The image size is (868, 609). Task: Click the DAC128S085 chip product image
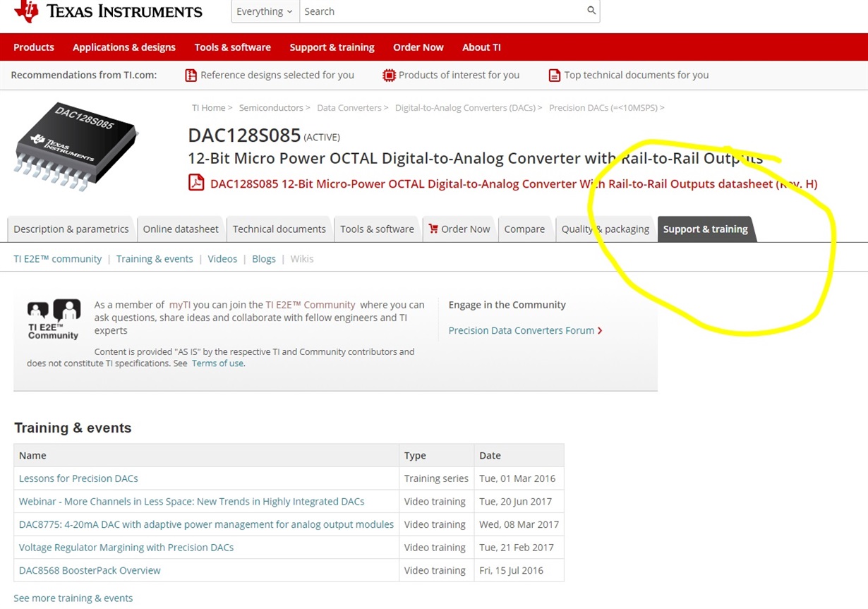(76, 145)
